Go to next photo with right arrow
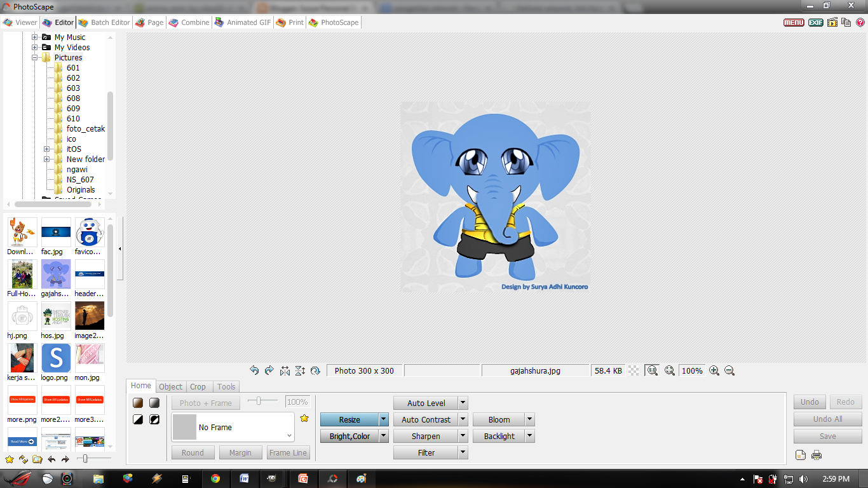868x488 pixels. tap(65, 459)
